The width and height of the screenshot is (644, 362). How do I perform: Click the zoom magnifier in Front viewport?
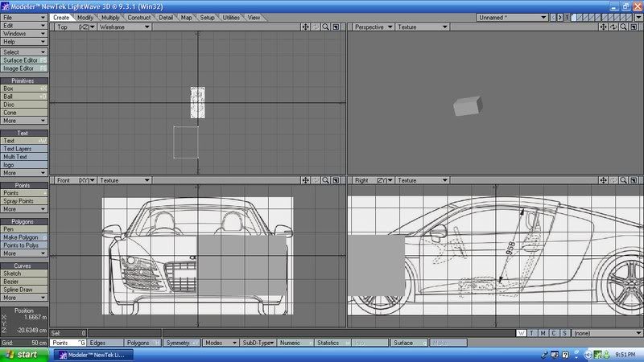click(326, 180)
